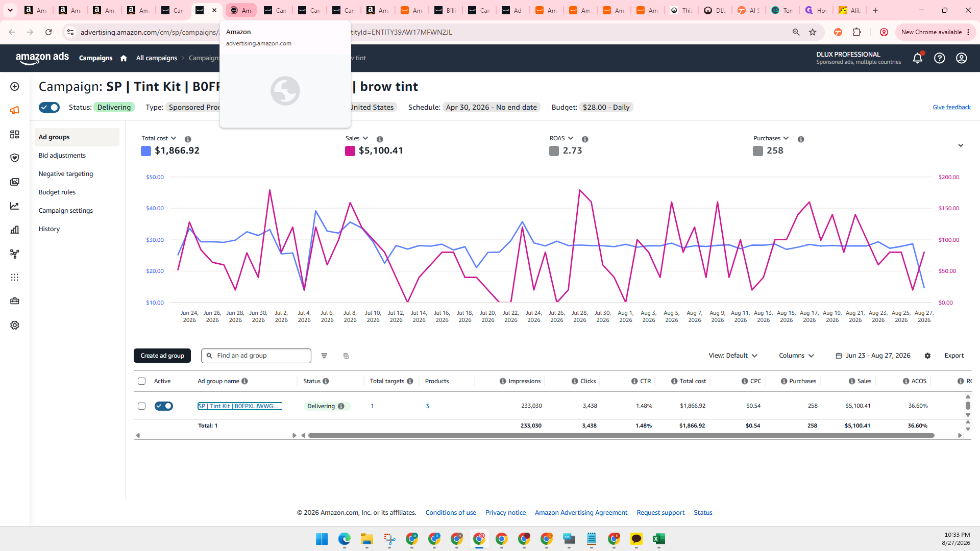The image size is (980, 551).
Task: Show info for ROAS metric card
Action: click(x=585, y=139)
